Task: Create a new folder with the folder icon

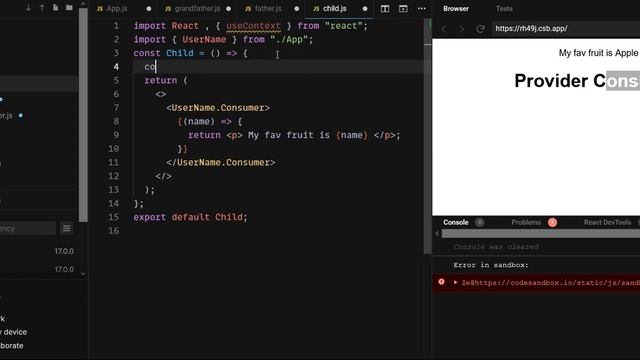Action: 69,8
